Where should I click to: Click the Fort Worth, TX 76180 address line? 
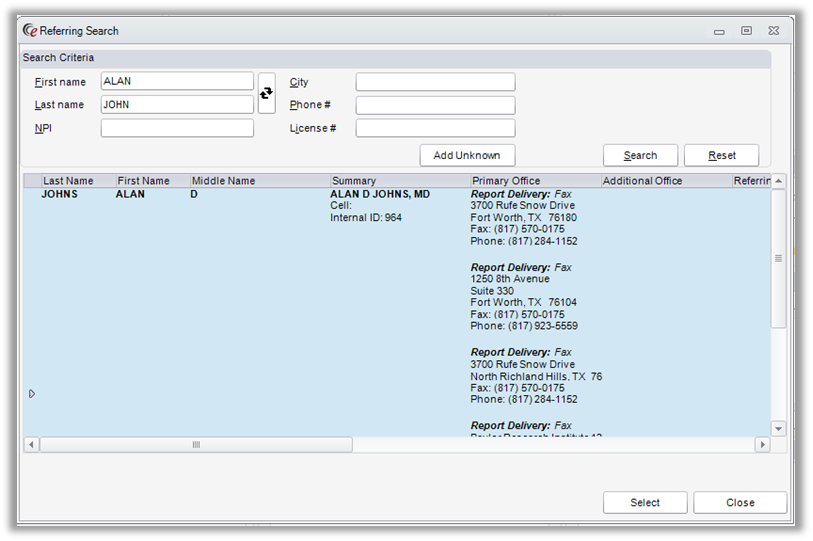pyautogui.click(x=524, y=217)
